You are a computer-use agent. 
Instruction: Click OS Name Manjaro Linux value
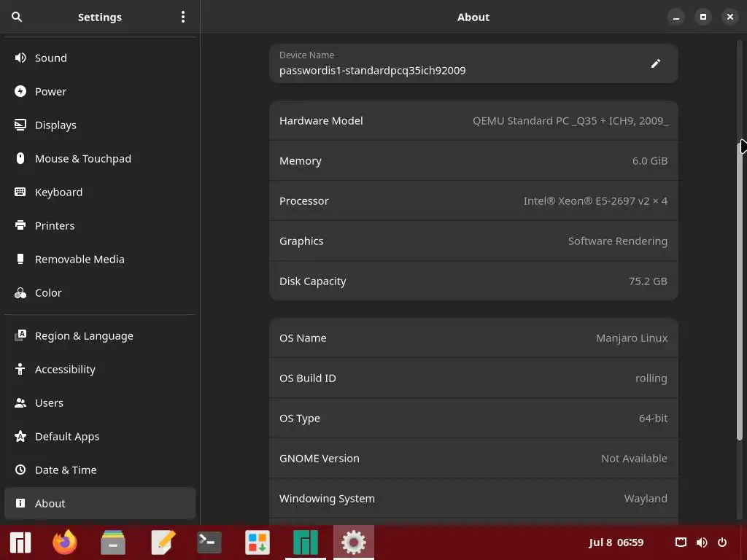[x=632, y=338]
